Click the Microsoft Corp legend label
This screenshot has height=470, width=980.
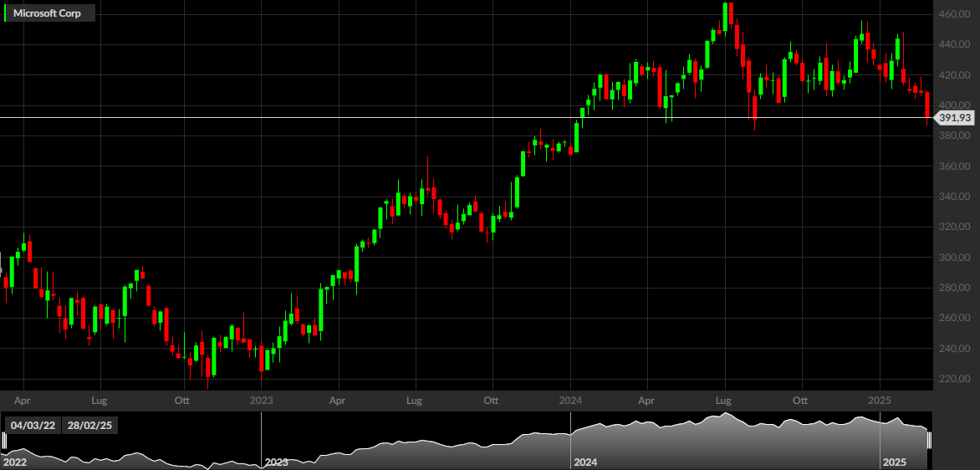click(x=47, y=13)
